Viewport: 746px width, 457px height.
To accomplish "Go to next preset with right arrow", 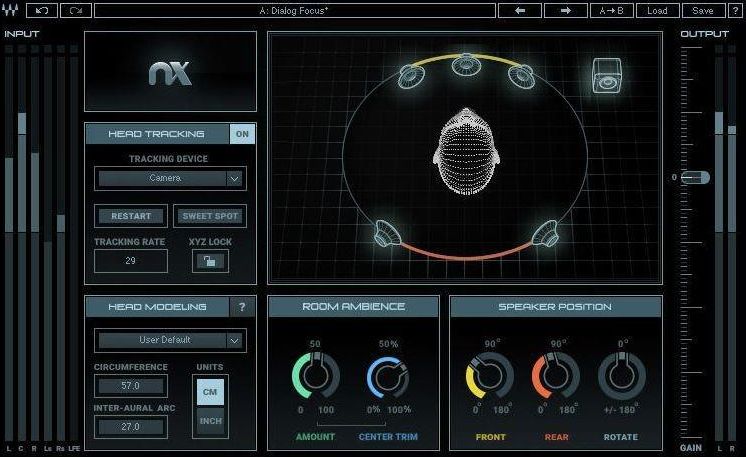I will point(565,10).
